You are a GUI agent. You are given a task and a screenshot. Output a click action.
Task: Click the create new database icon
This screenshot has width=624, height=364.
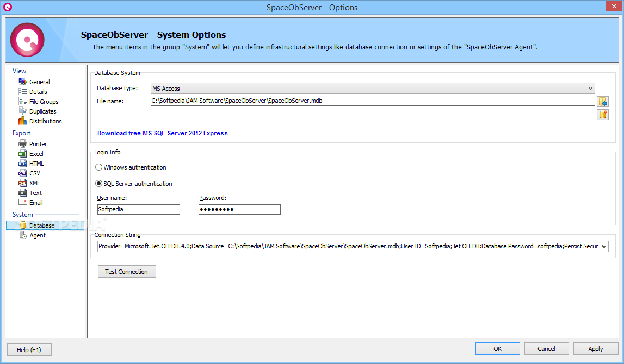point(602,115)
